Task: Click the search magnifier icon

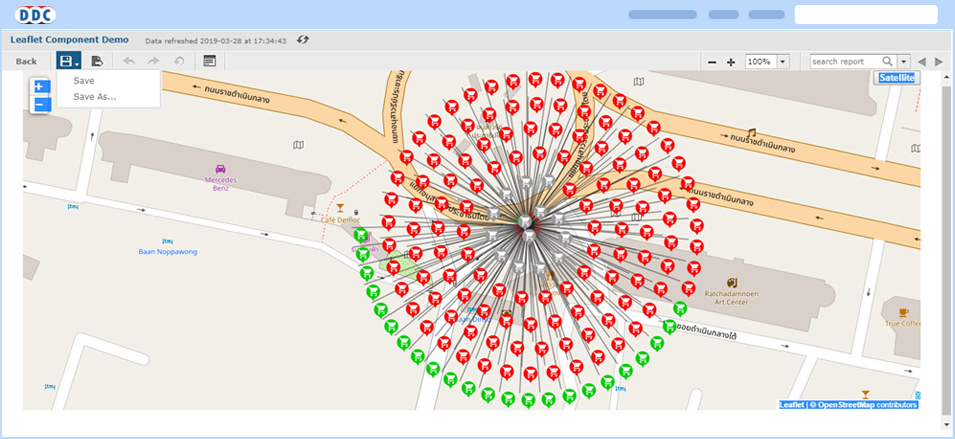Action: pos(888,61)
